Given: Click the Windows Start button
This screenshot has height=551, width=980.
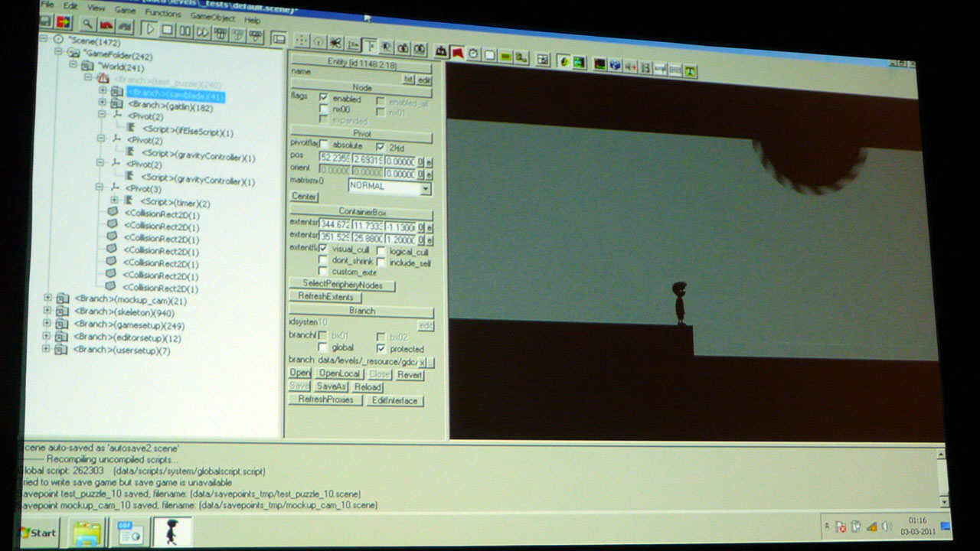Looking at the screenshot, I should 38,532.
